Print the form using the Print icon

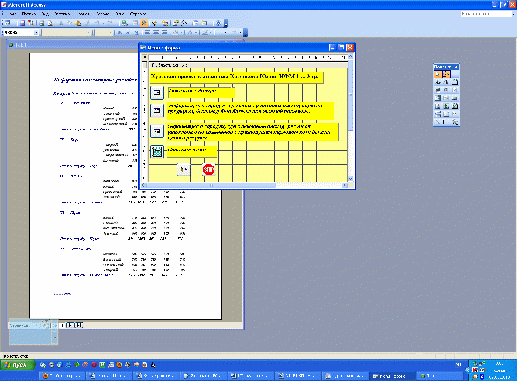(42, 23)
